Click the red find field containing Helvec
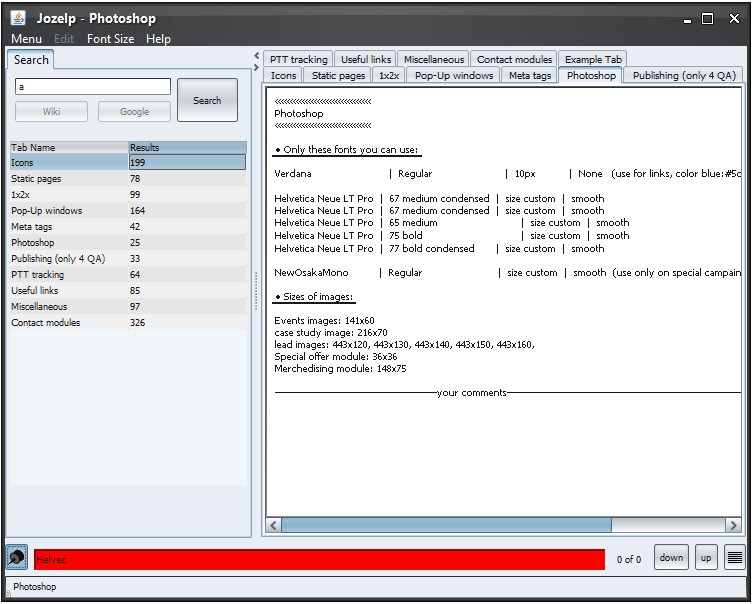Viewport: 754px width, 604px height. click(x=319, y=560)
